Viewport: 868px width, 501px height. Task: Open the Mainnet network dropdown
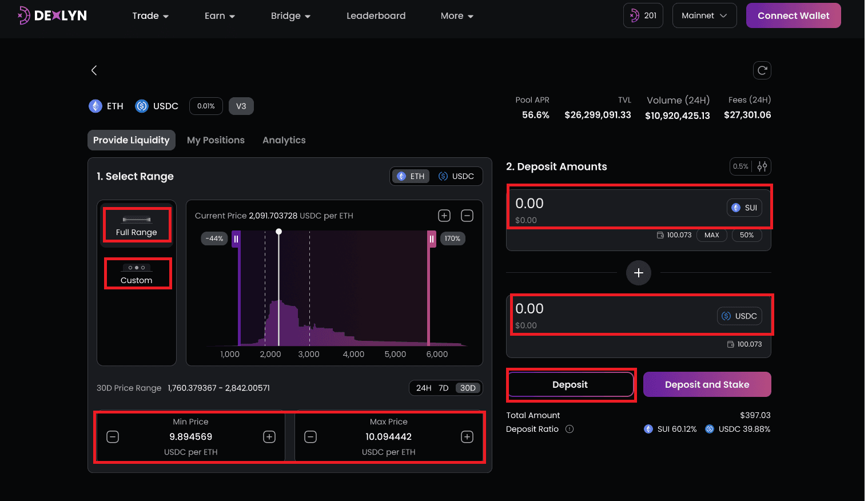pyautogui.click(x=704, y=16)
